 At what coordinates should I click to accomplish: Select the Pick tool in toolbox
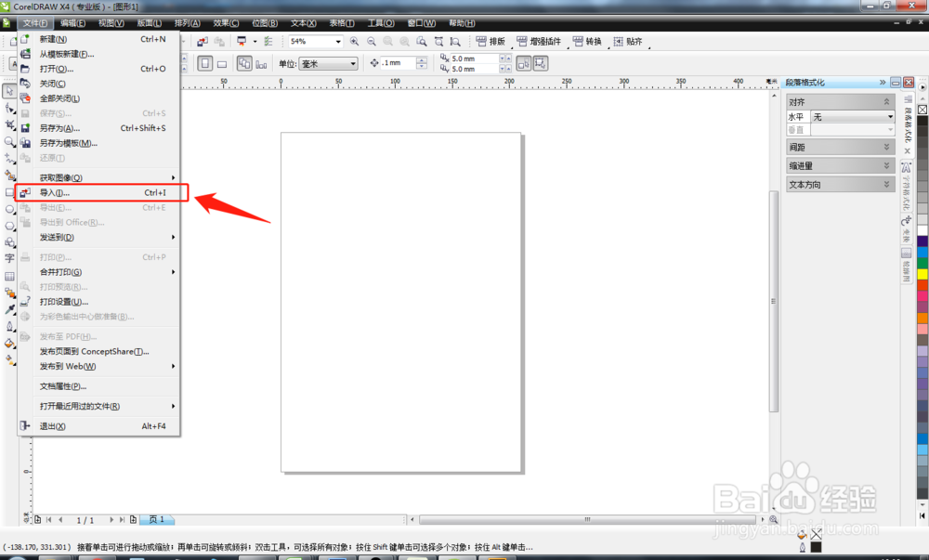(9, 91)
